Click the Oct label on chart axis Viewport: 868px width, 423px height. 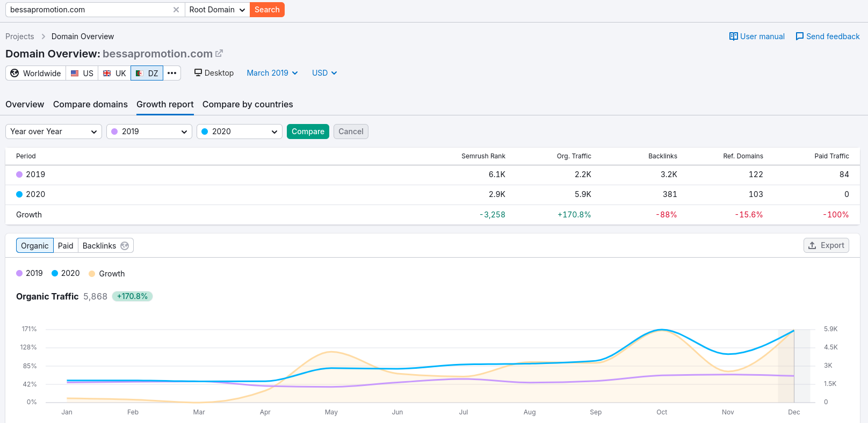click(x=662, y=412)
